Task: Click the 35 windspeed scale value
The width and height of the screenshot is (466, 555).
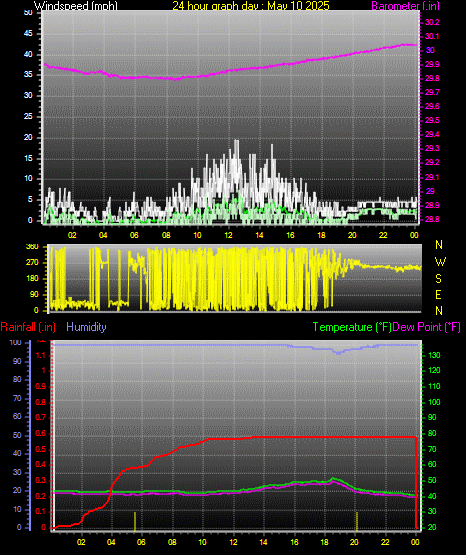Action: [28, 75]
